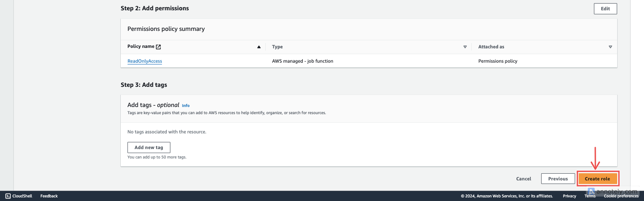Toggle the sort arrow in the Type column
Image resolution: width=644 pixels, height=201 pixels.
click(x=465, y=47)
